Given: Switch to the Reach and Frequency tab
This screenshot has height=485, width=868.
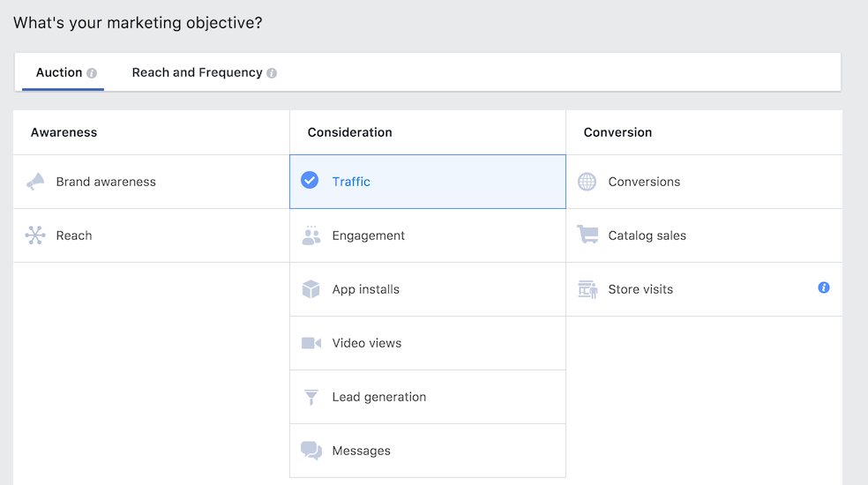Looking at the screenshot, I should click(197, 72).
